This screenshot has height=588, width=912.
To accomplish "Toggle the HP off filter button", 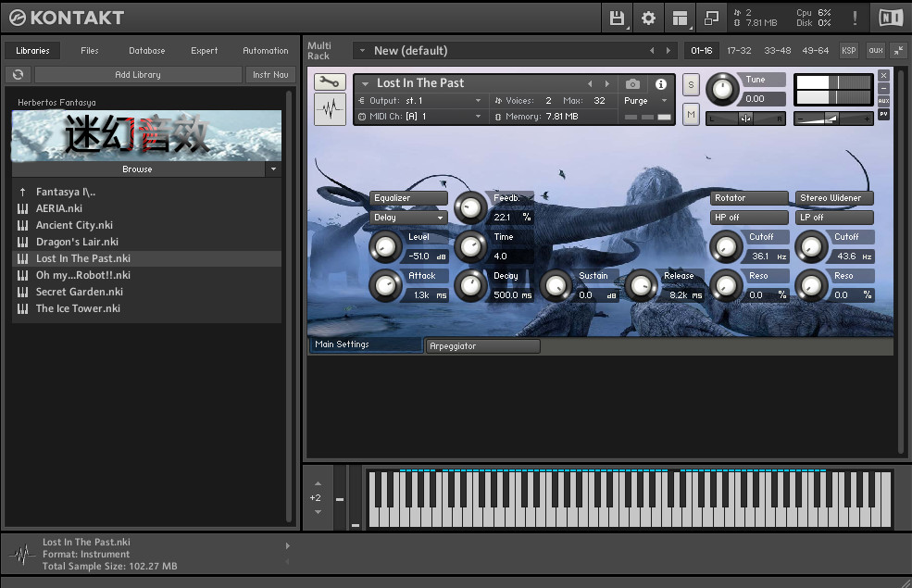I will [749, 217].
